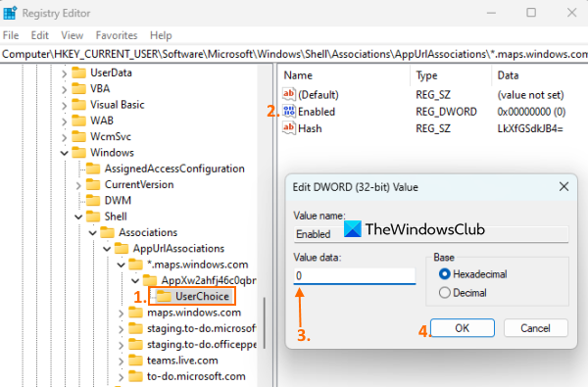Viewport: 588px width, 387px height.
Task: Expand the WAB key
Action: (64, 121)
